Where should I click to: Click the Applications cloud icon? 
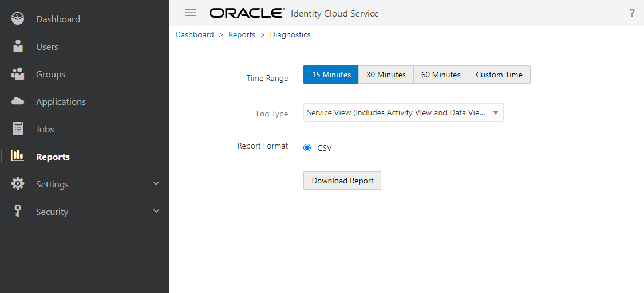pos(18,101)
